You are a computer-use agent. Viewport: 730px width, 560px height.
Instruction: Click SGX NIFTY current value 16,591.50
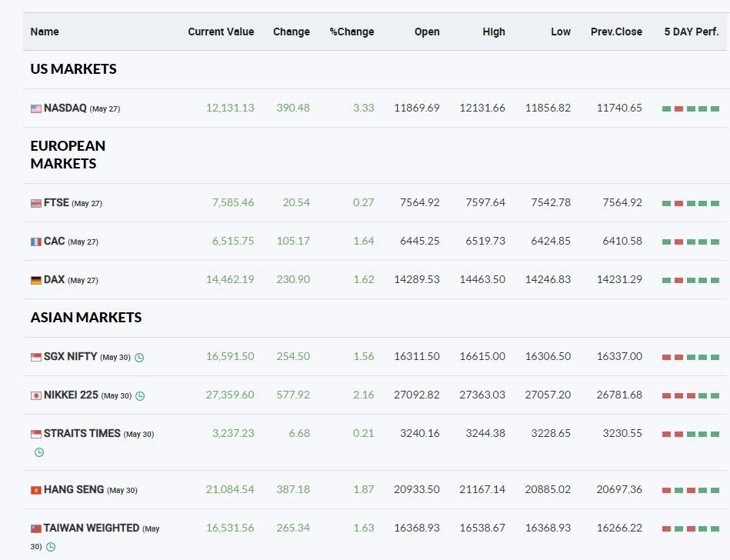coord(230,356)
